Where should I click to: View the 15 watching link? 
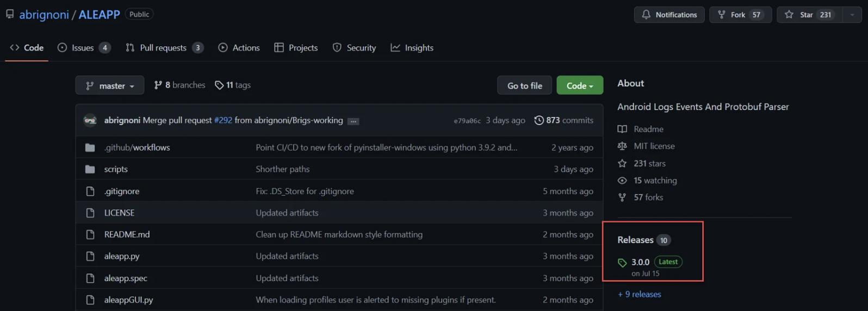click(655, 181)
